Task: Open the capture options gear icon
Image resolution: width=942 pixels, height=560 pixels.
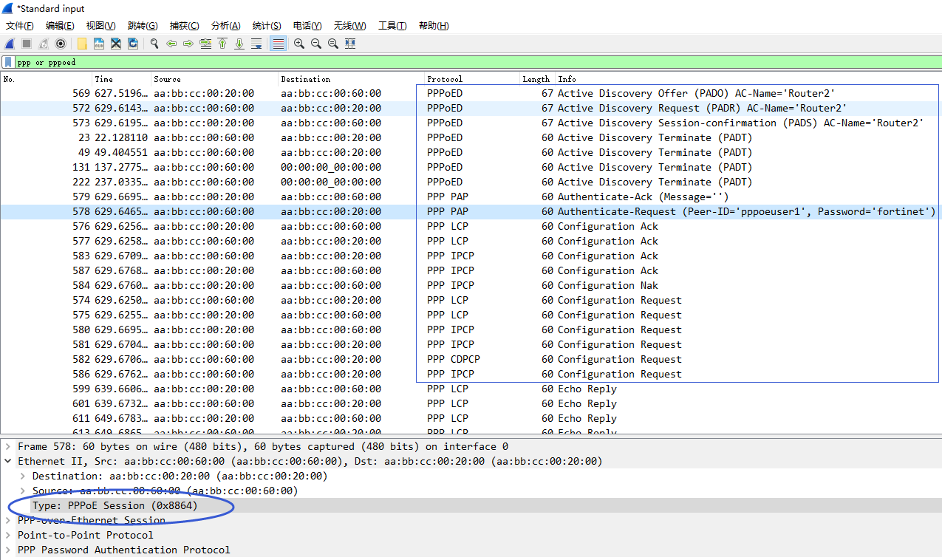Action: tap(61, 44)
